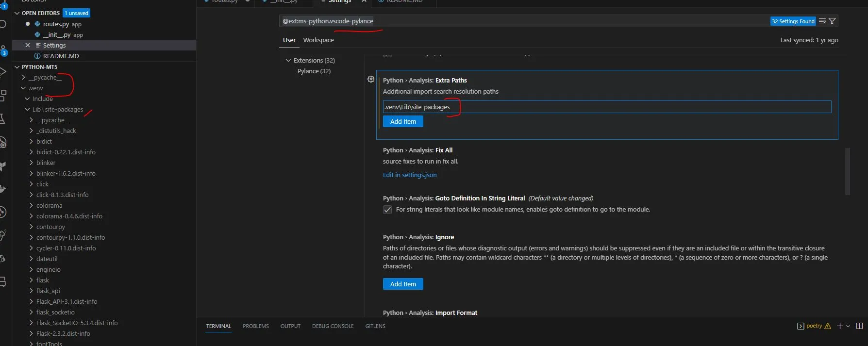
Task: Click the 1 unsaved badge
Action: (x=77, y=13)
